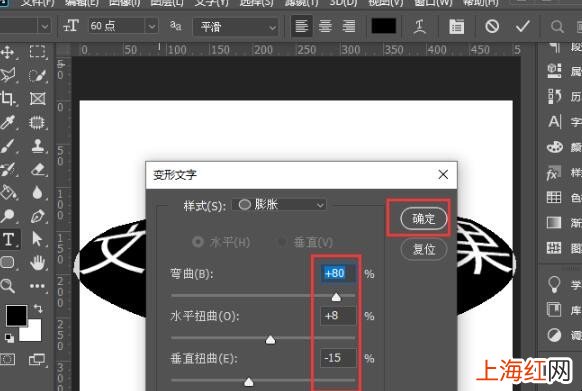Viewport: 582px width, 391px height.
Task: Commit current text edits with checkmark
Action: point(522,26)
